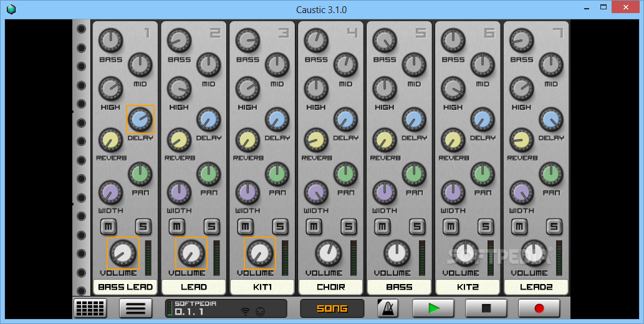Select the CHOIR channel name label
644x324 pixels.
331,287
